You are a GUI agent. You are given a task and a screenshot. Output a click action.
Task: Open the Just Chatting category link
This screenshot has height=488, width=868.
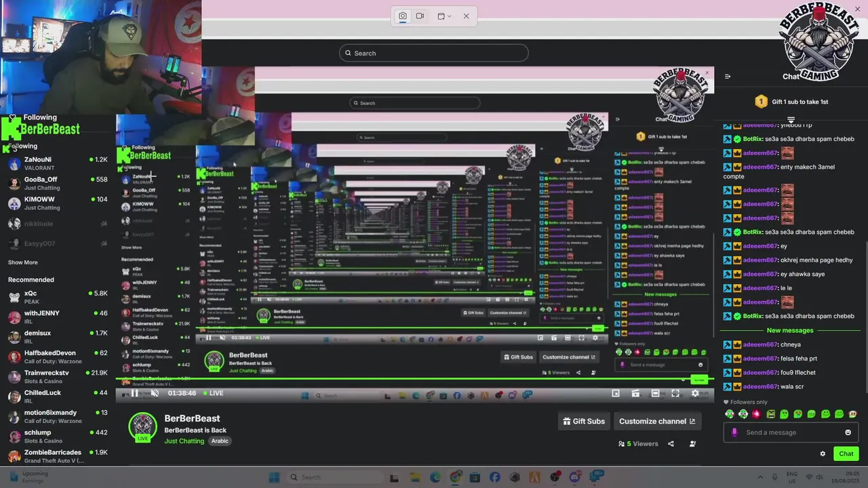tap(184, 441)
